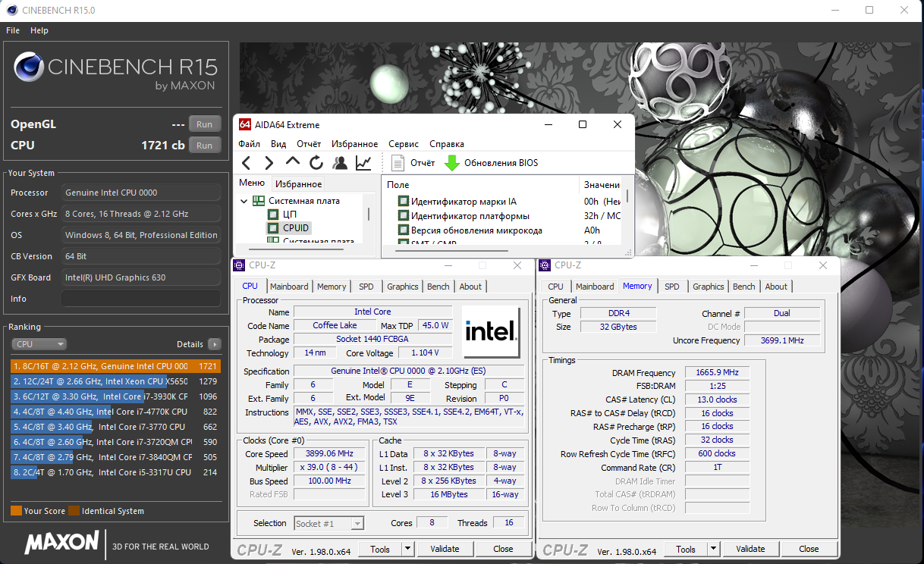
Task: Click the green Обновления BIOS arrow
Action: pos(452,163)
